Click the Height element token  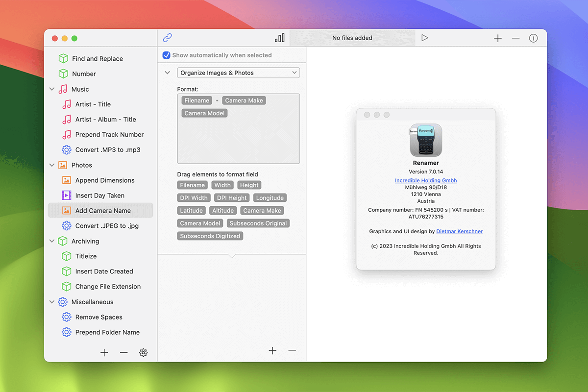249,185
